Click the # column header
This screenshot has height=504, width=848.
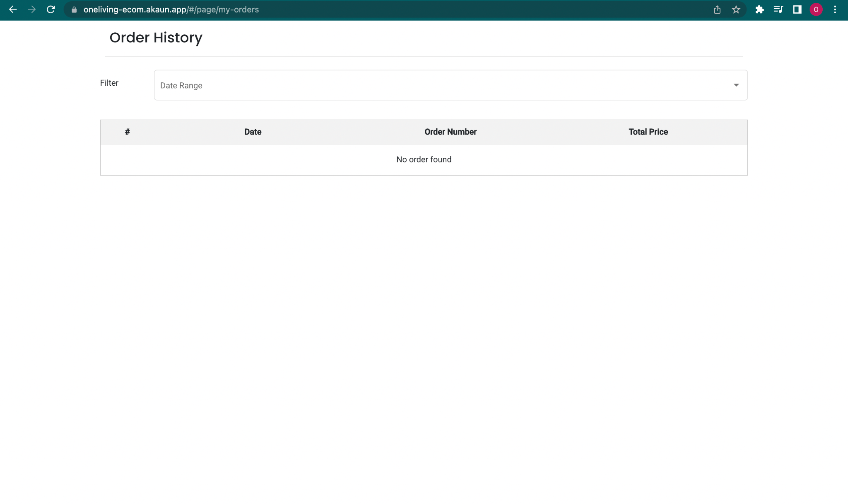127,132
